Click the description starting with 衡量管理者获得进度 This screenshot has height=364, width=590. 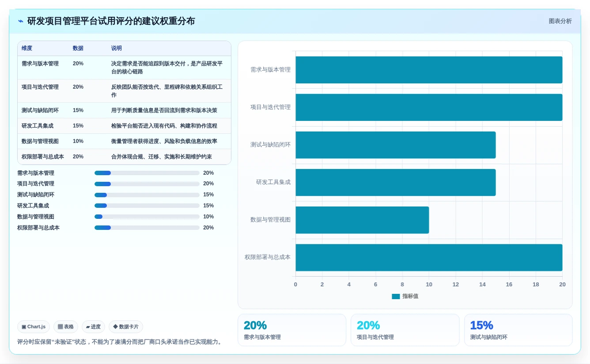coord(164,141)
